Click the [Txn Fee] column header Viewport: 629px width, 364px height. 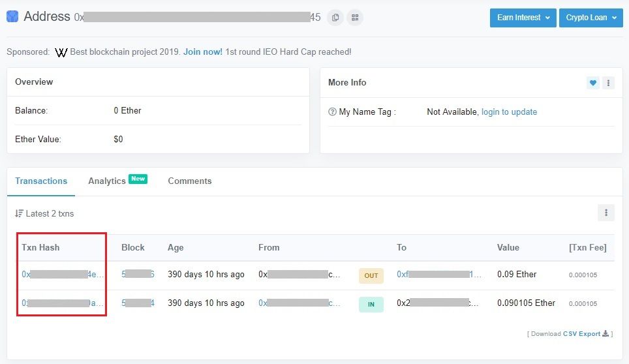coord(587,247)
